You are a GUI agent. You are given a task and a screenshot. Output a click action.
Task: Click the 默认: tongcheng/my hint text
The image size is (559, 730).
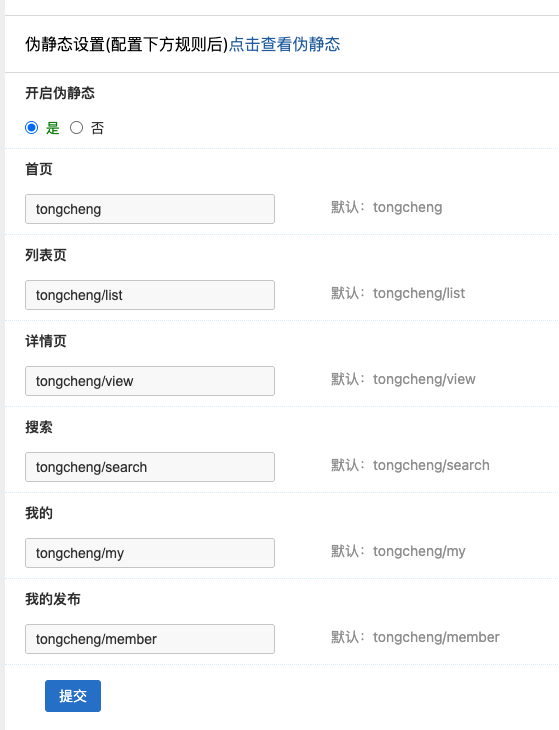398,551
